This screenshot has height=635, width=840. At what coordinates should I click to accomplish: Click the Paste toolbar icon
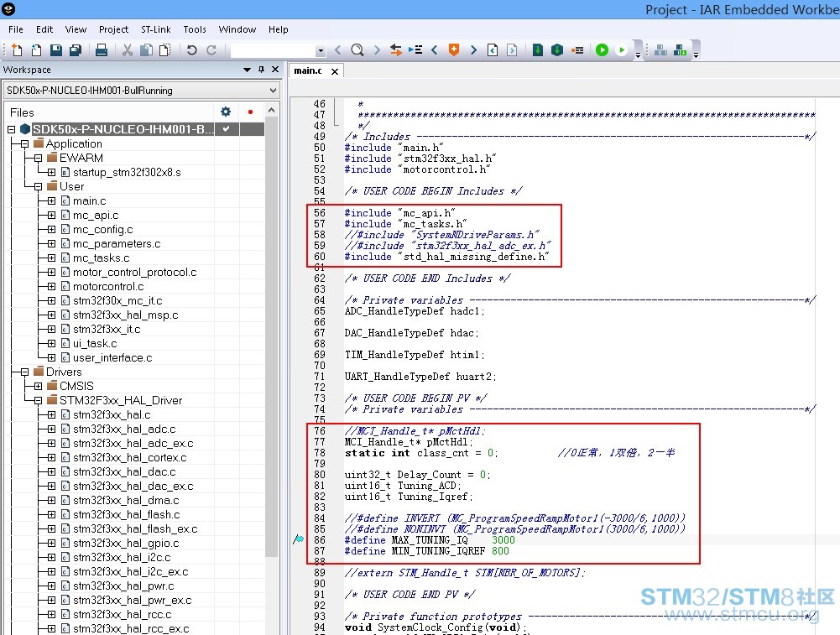click(x=165, y=50)
